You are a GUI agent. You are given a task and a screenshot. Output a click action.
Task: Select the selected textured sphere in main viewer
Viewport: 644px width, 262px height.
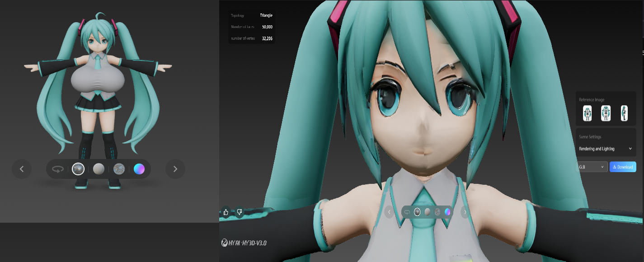click(x=417, y=211)
